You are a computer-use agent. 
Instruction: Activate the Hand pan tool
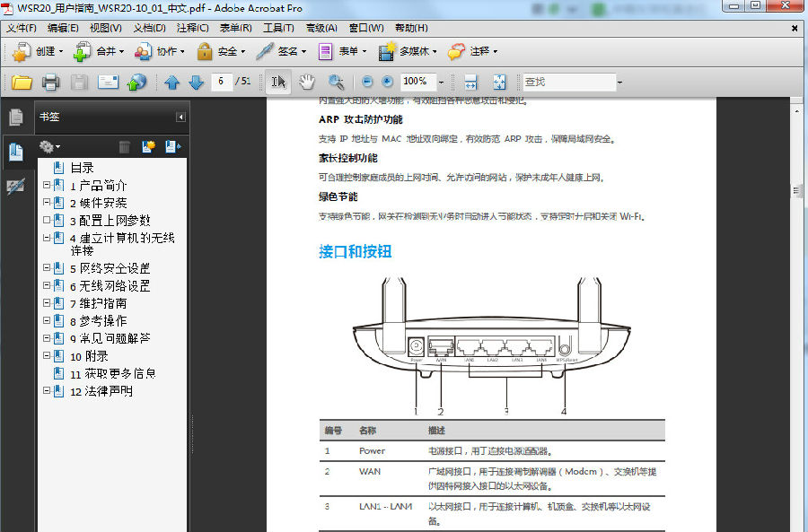click(307, 82)
